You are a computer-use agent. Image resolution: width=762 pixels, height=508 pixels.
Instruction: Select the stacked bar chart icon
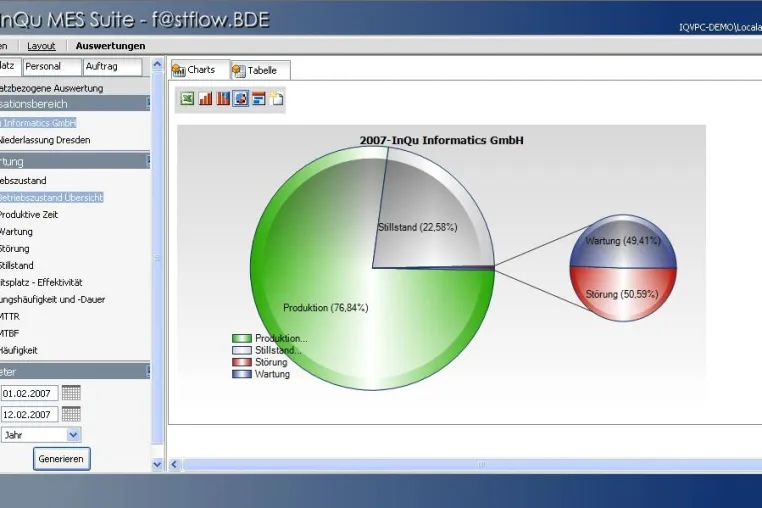click(x=223, y=99)
